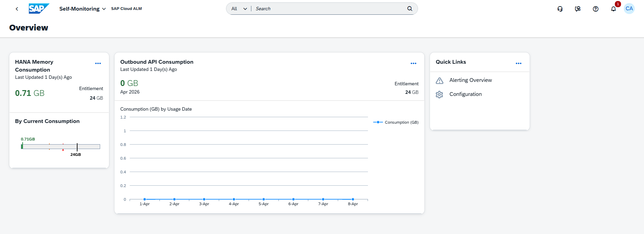
Task: Click the search magnifier icon
Action: pos(410,9)
